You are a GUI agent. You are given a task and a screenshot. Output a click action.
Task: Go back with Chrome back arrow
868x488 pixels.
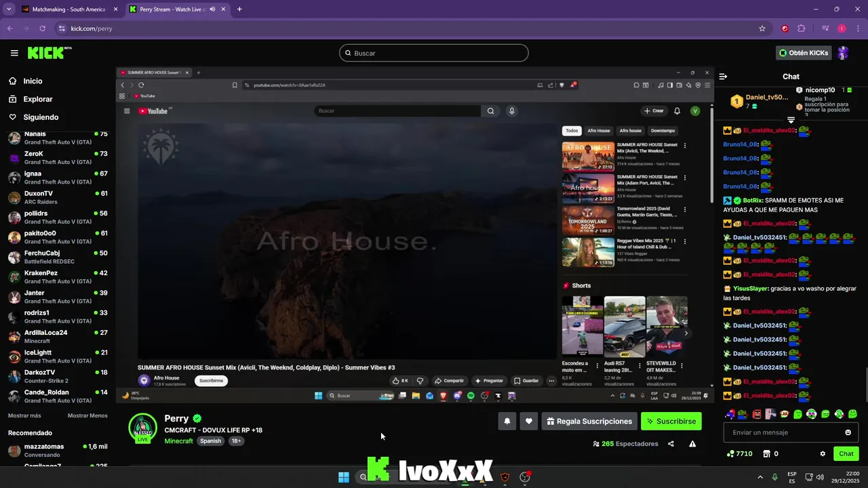click(10, 28)
